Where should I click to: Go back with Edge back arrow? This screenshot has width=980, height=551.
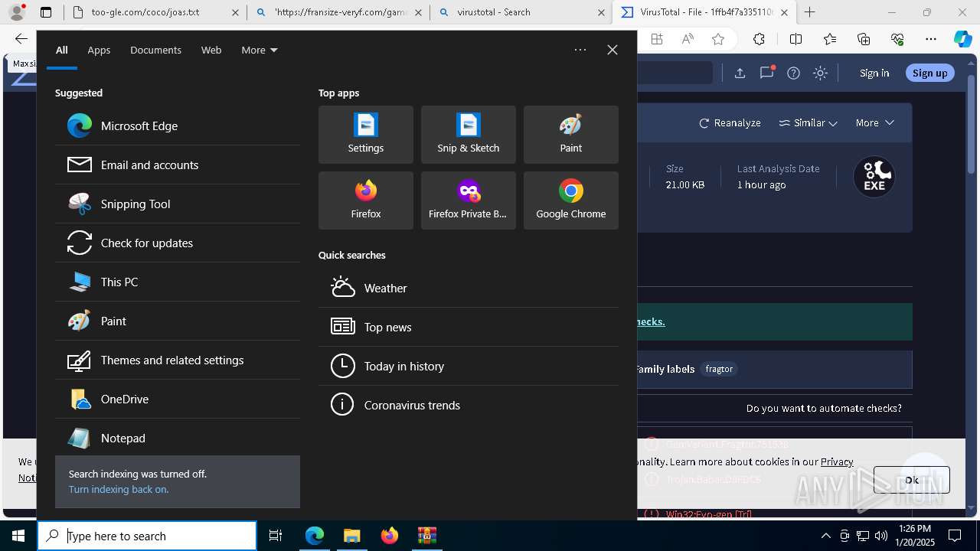pos(21,39)
